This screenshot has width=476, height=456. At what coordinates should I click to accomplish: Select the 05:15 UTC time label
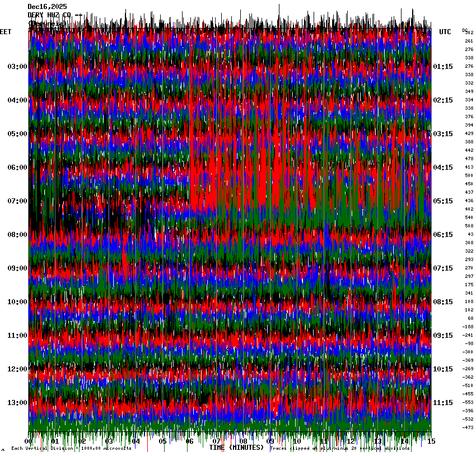(x=443, y=201)
